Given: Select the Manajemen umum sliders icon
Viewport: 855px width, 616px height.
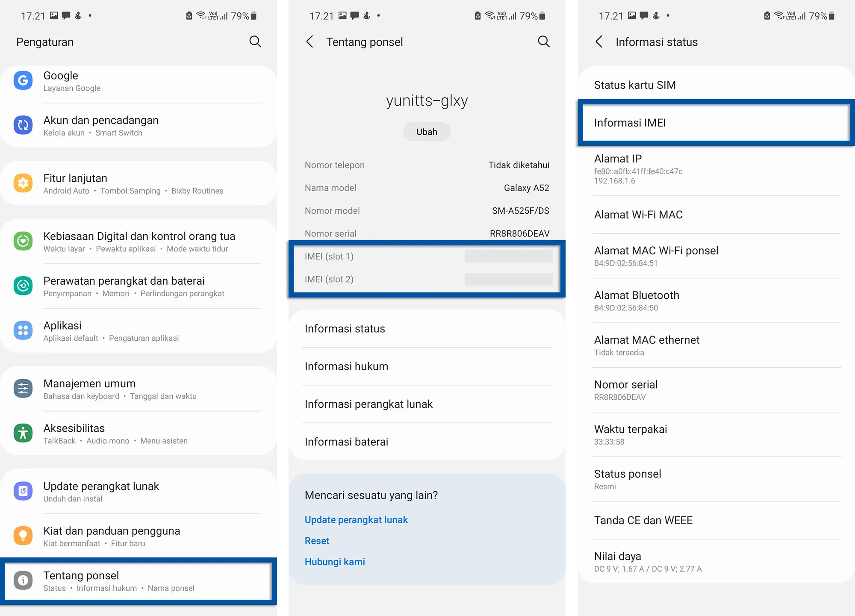Looking at the screenshot, I should click(x=23, y=388).
